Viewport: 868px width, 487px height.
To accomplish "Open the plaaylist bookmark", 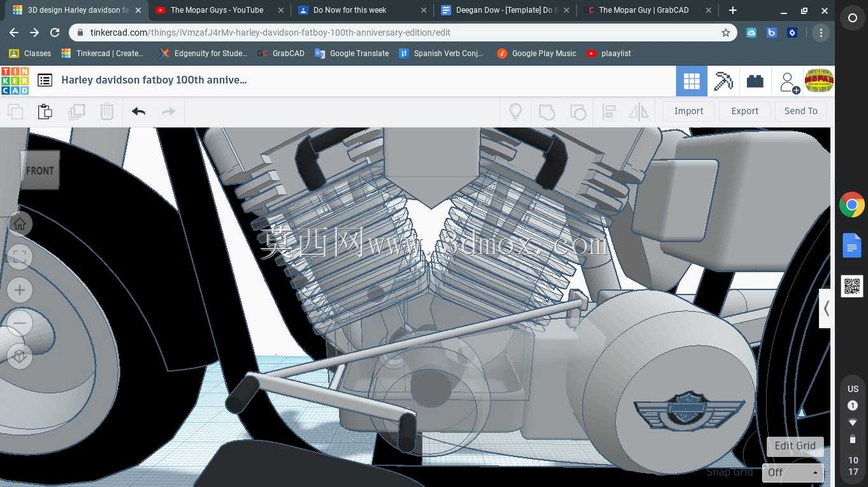I will point(609,54).
